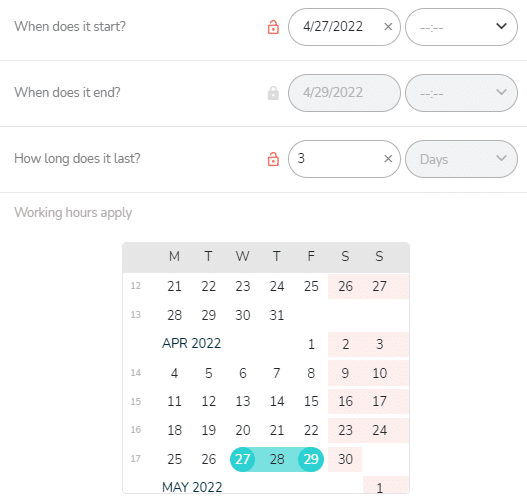Clear the 4/27/2022 start date
Image resolution: width=527 pixels, height=501 pixels.
(388, 27)
